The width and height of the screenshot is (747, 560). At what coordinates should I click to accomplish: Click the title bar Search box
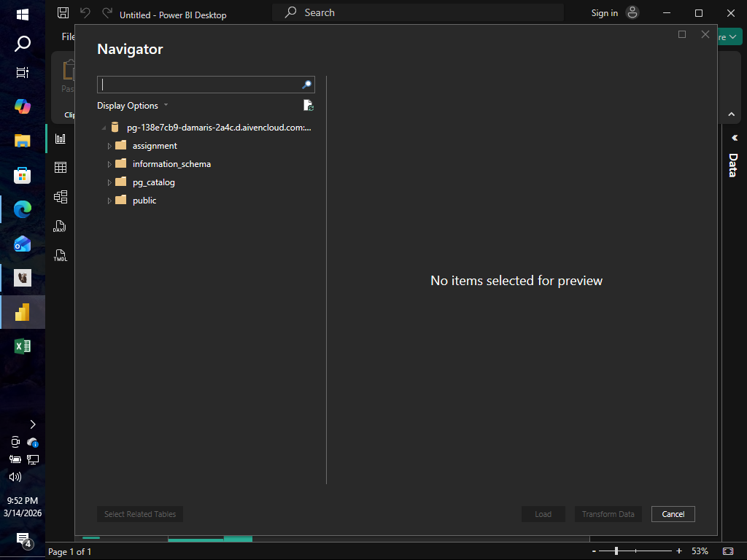[x=417, y=13]
